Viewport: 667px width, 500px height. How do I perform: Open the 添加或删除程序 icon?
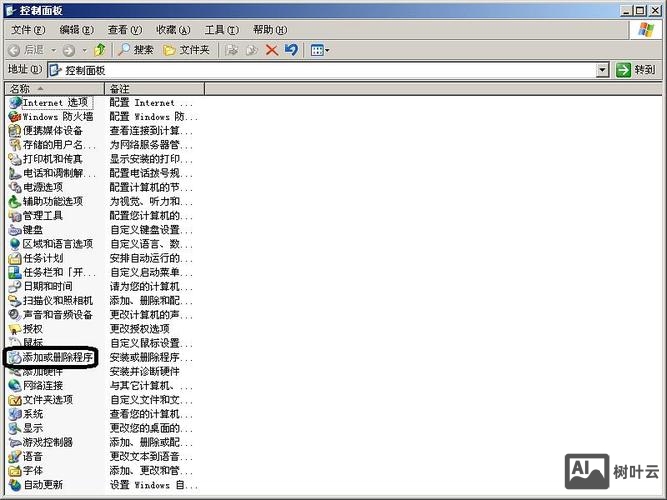pos(15,357)
